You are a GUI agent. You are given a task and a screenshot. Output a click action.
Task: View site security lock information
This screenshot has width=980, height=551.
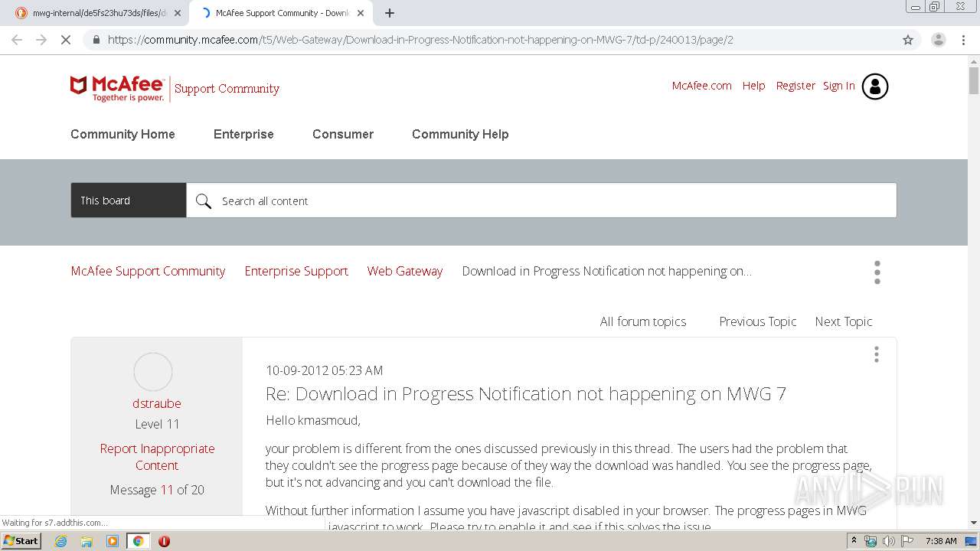click(96, 40)
